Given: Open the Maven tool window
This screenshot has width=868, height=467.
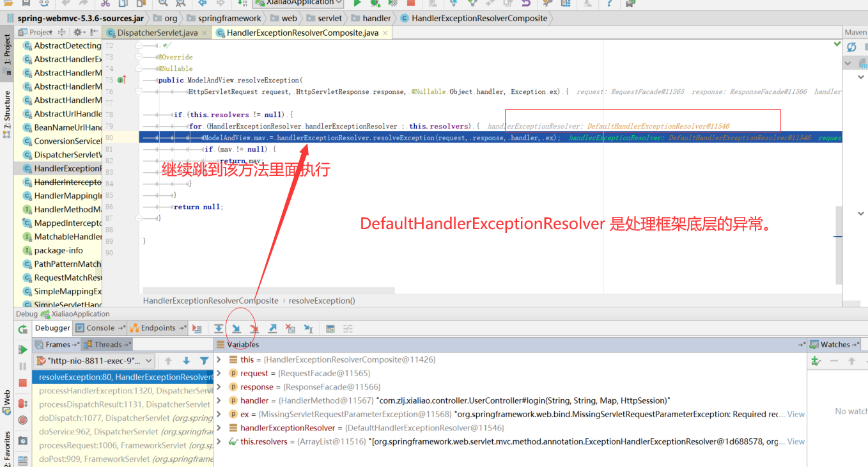Looking at the screenshot, I should pyautogui.click(x=855, y=32).
